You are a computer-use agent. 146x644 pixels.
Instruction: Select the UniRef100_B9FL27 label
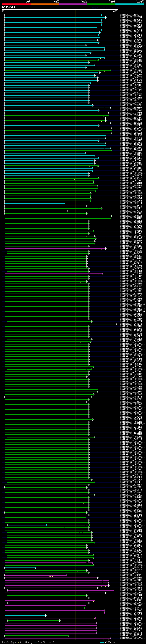click(131, 90)
